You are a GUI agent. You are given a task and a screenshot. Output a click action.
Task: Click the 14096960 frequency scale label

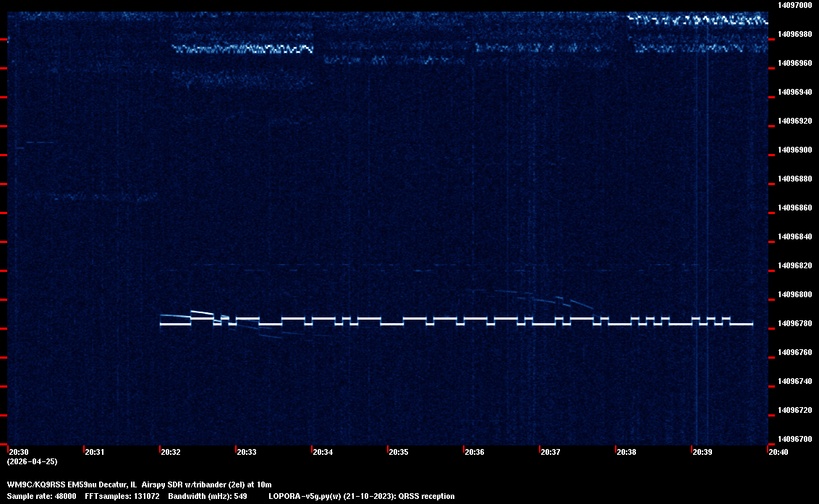(x=794, y=63)
